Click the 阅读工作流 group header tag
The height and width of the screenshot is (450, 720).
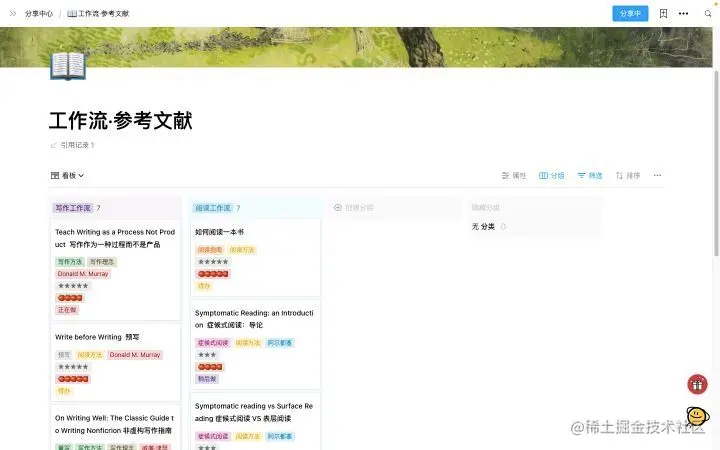pyautogui.click(x=213, y=208)
